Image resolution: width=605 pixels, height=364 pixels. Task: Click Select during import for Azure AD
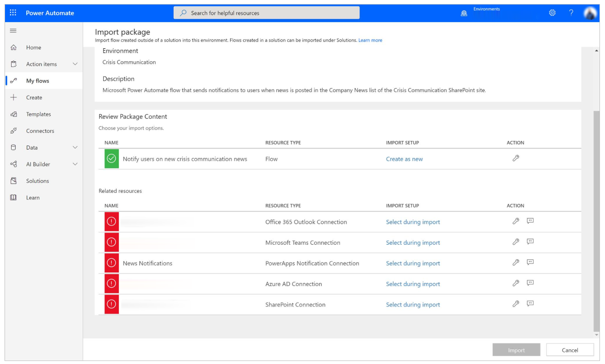(413, 284)
